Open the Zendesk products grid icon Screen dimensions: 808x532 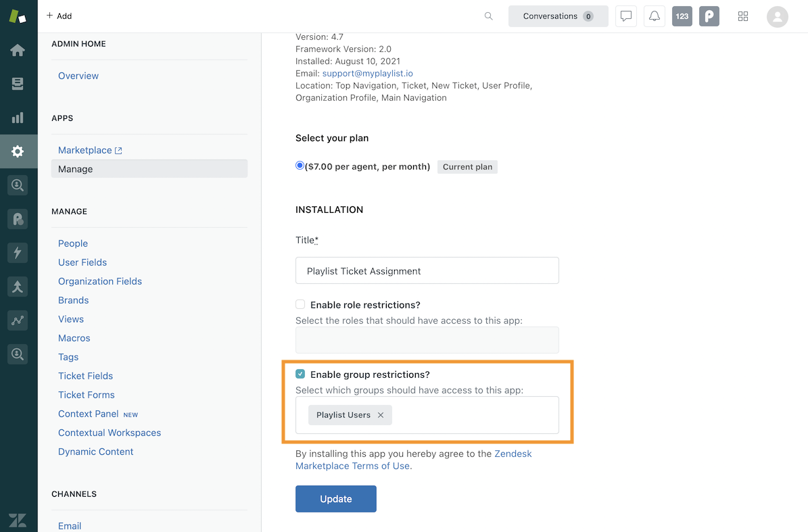pyautogui.click(x=743, y=16)
